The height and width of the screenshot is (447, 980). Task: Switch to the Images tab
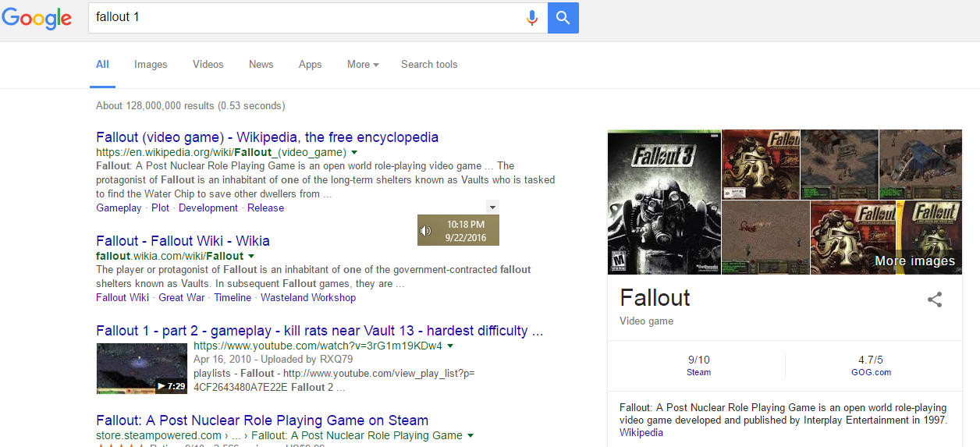[151, 65]
